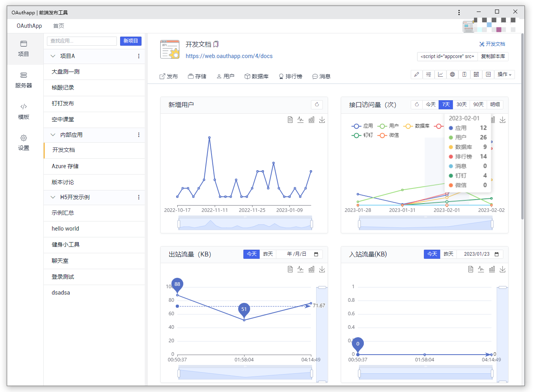This screenshot has height=392, width=534.
Task: Open the 操作 dropdown menu
Action: coord(505,74)
